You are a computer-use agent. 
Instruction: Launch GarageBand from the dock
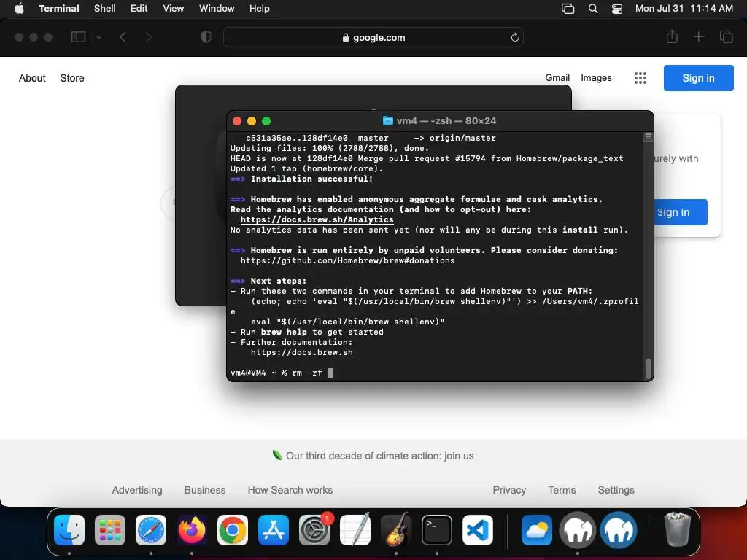tap(396, 530)
